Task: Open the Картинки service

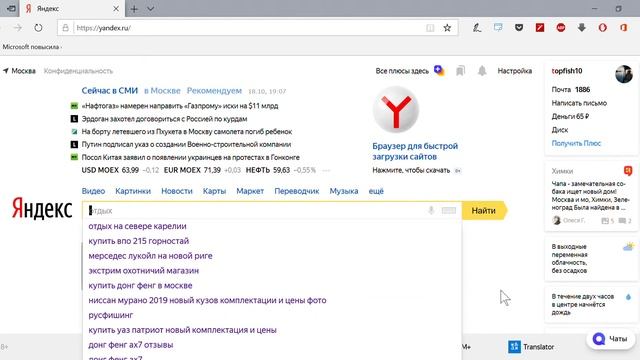Action: [x=133, y=191]
